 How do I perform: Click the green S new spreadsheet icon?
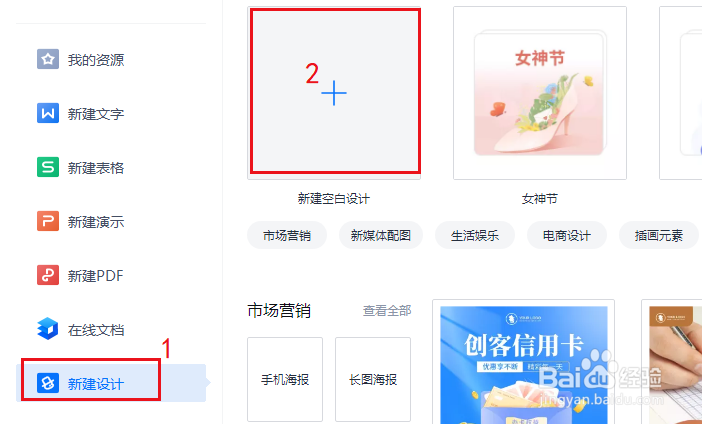point(48,167)
